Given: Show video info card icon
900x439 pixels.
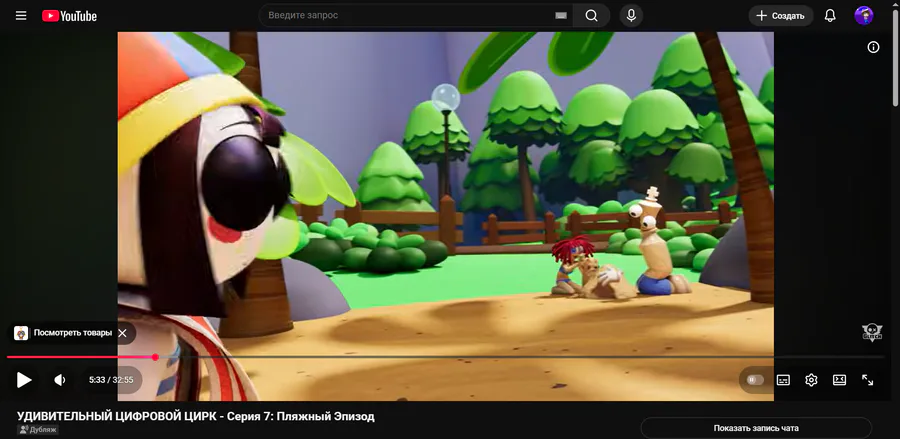Looking at the screenshot, I should pyautogui.click(x=873, y=47).
